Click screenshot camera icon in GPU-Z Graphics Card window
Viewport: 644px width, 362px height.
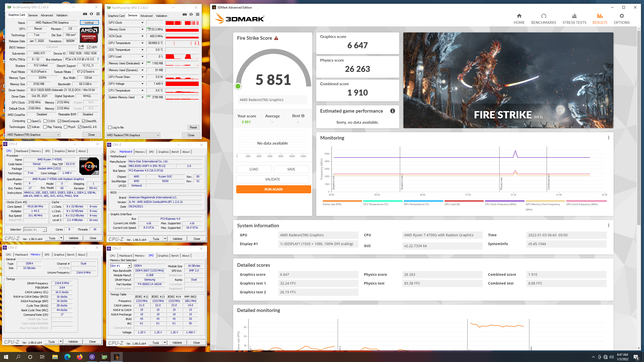coord(85,14)
